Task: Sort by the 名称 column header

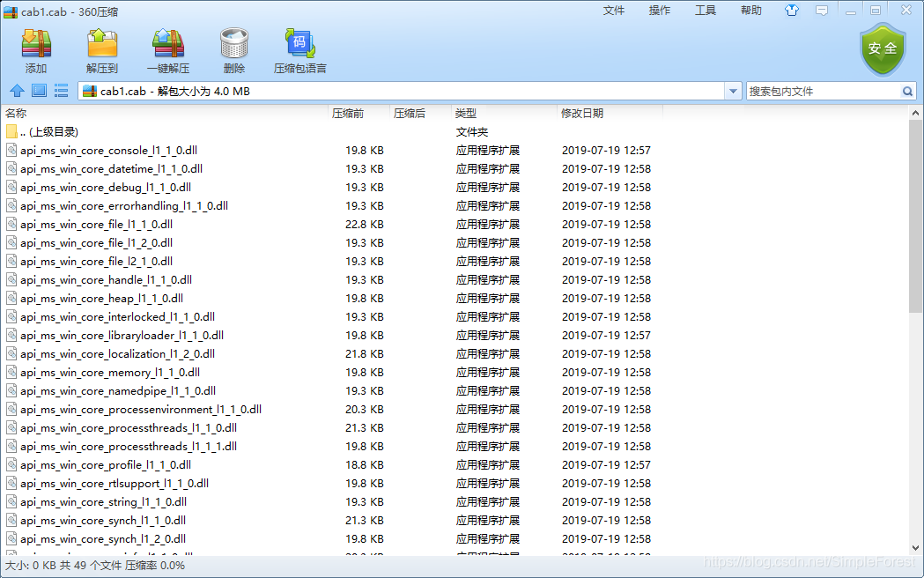Action: 165,113
